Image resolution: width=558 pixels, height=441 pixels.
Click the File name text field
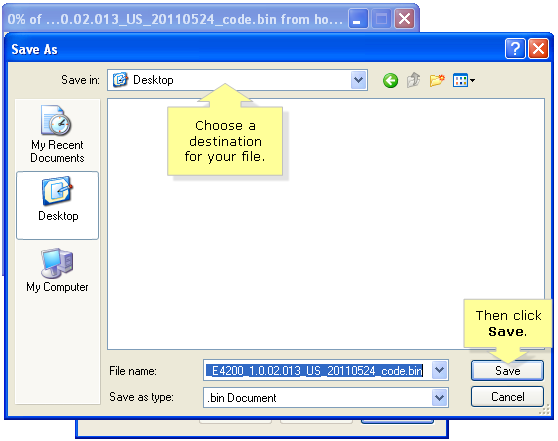[x=317, y=371]
